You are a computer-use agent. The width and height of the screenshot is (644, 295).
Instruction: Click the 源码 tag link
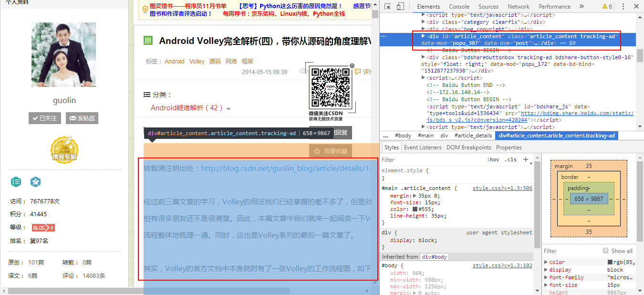coord(215,62)
